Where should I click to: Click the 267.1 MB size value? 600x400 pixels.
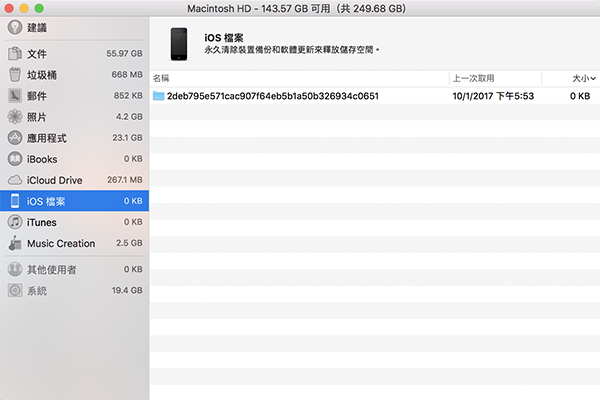[125, 180]
